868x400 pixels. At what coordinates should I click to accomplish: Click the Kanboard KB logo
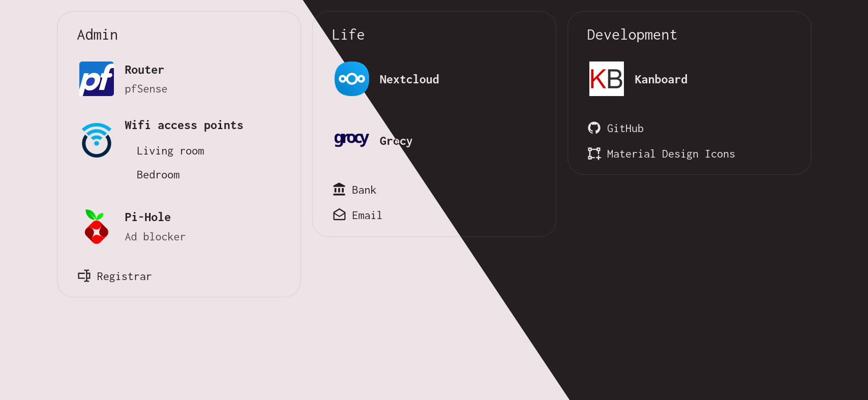pos(606,79)
